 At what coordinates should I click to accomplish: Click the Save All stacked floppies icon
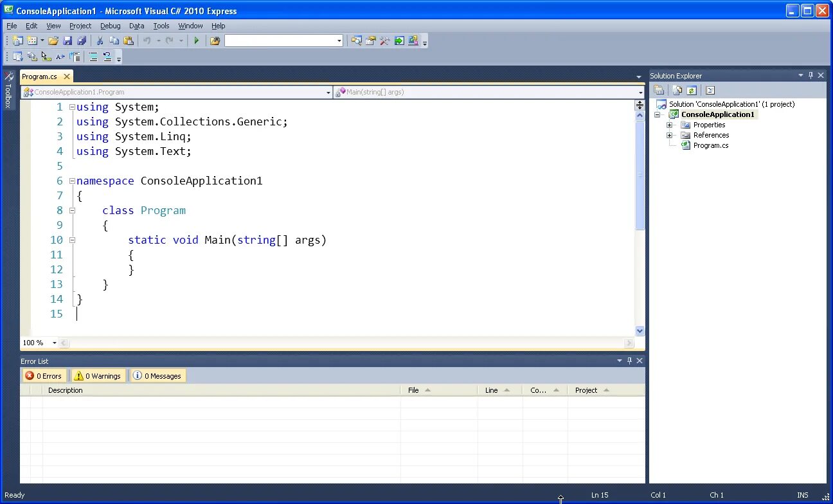[x=82, y=40]
